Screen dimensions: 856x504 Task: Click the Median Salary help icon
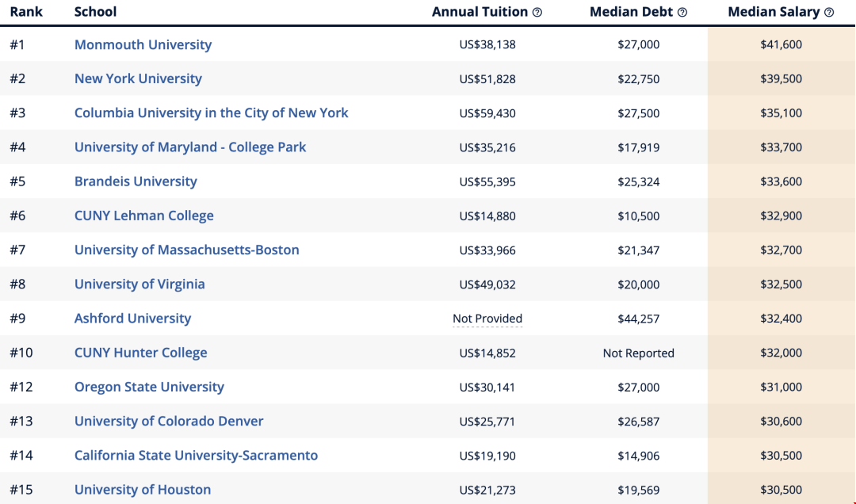[x=829, y=13]
